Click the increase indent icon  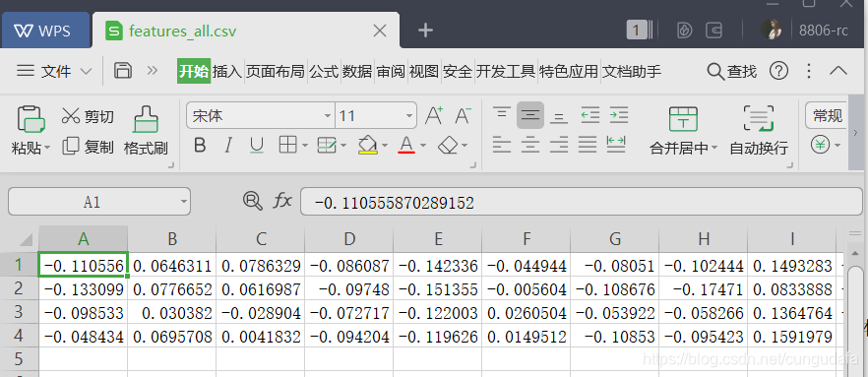[x=619, y=116]
